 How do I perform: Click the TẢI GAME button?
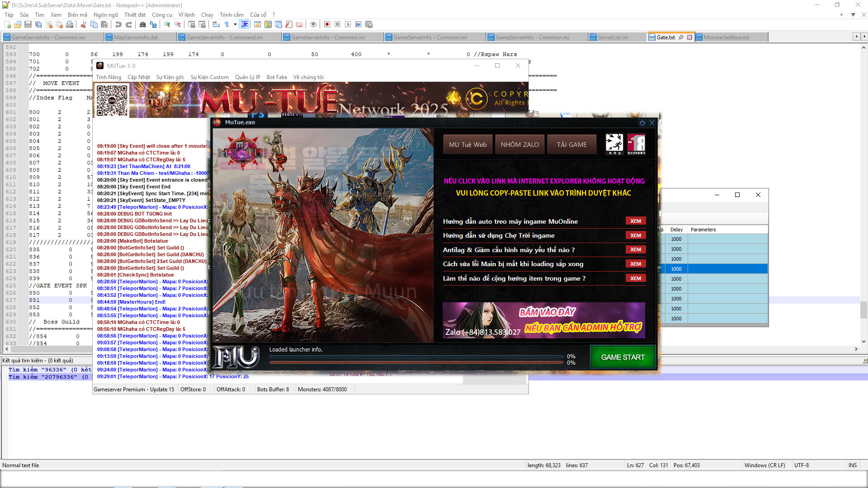pyautogui.click(x=572, y=145)
